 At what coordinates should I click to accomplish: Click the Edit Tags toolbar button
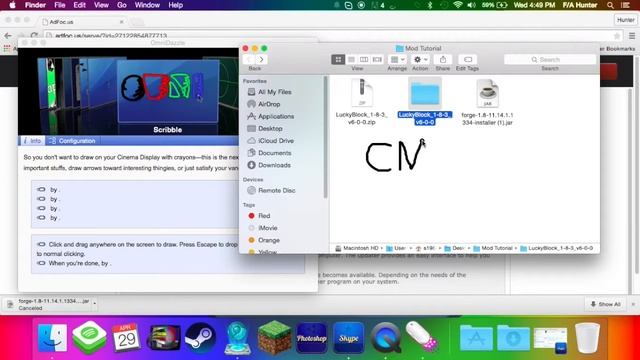pyautogui.click(x=468, y=60)
